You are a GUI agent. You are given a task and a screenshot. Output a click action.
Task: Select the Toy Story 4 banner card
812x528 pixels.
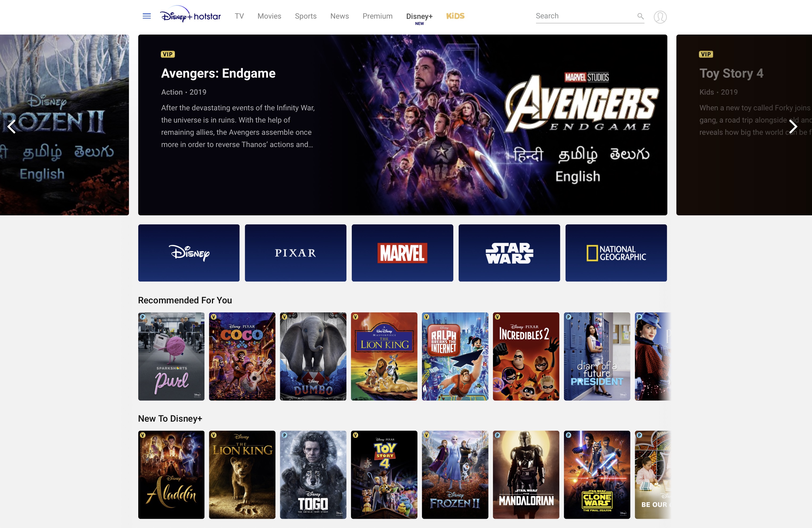[x=744, y=124]
